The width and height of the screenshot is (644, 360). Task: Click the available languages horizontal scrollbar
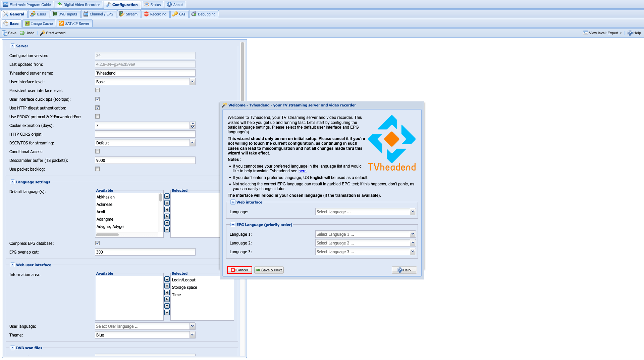point(108,235)
